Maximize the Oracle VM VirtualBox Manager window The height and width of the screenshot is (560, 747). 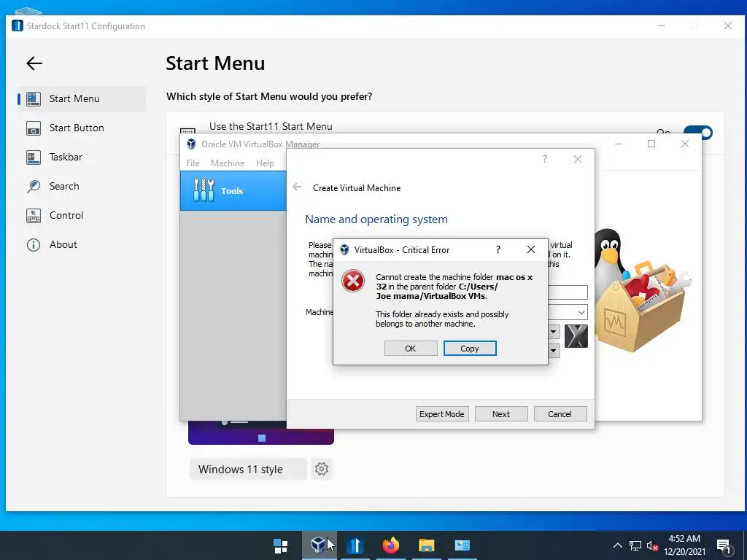[651, 144]
